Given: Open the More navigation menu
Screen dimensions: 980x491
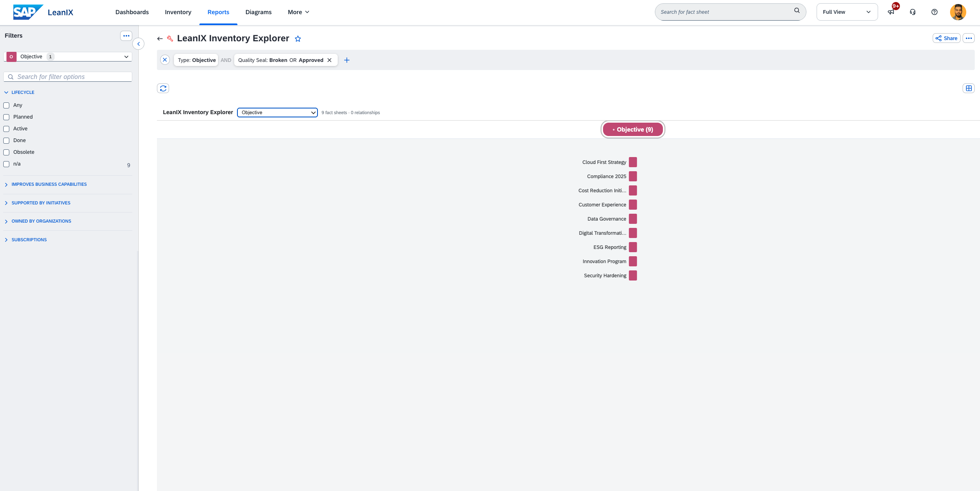Looking at the screenshot, I should [x=298, y=12].
